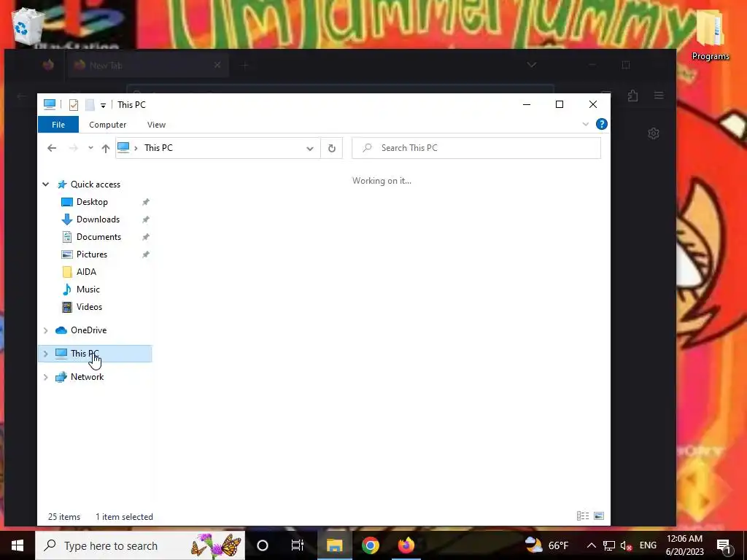Refresh the This PC view
This screenshot has width=747, height=560.
tap(332, 148)
